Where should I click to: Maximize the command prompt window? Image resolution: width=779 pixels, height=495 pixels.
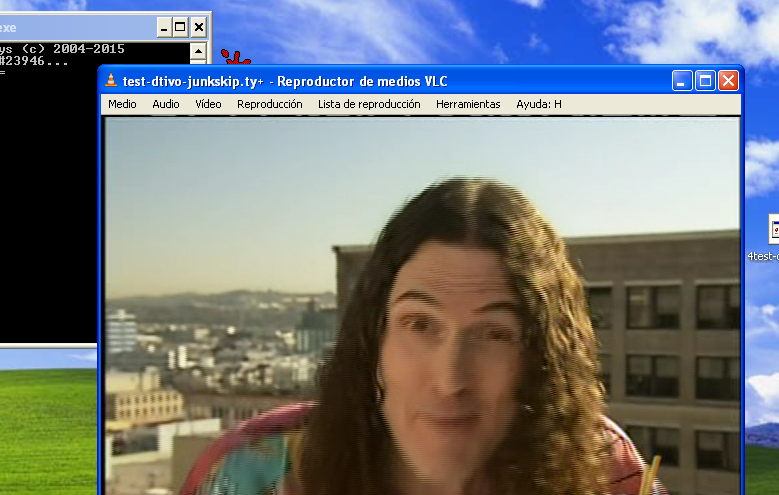pyautogui.click(x=181, y=27)
